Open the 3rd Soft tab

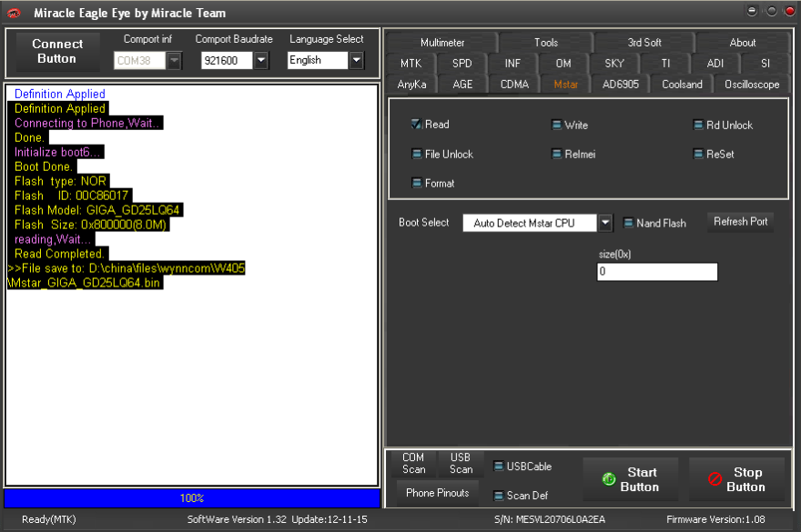click(644, 43)
